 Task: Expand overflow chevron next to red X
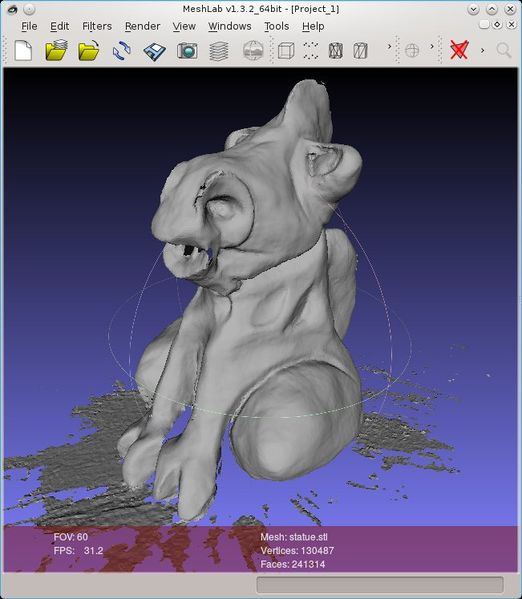pos(483,50)
